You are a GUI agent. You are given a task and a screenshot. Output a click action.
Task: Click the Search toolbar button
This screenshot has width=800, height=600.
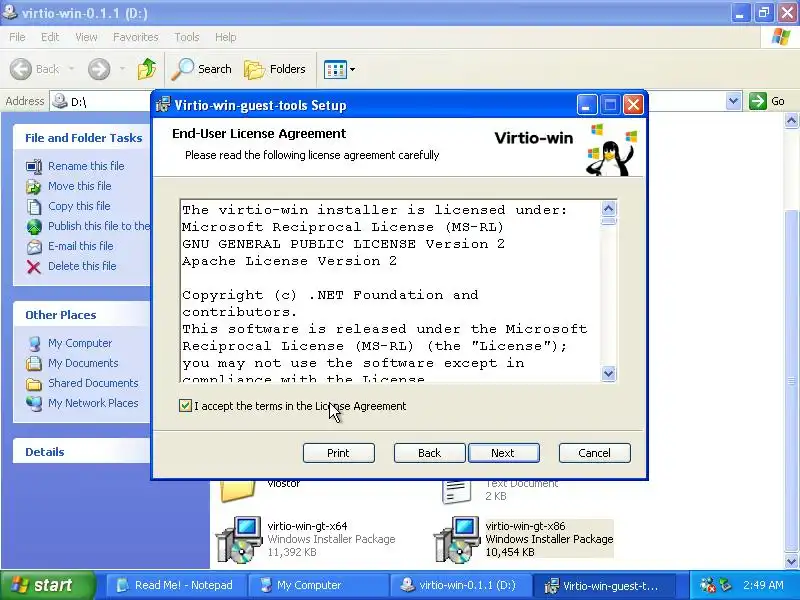(201, 69)
